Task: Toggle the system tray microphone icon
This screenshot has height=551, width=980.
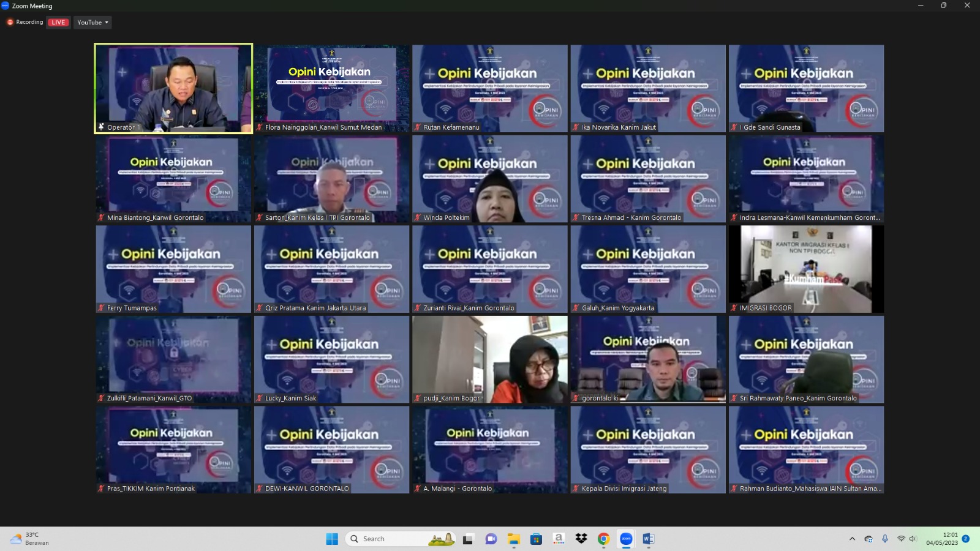Action: (x=884, y=539)
